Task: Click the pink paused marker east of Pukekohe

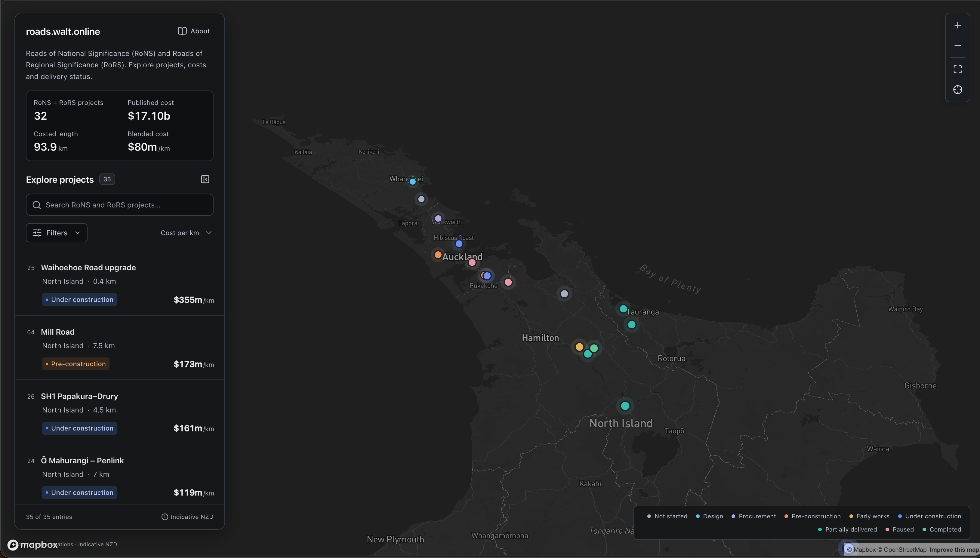Action: click(x=508, y=282)
